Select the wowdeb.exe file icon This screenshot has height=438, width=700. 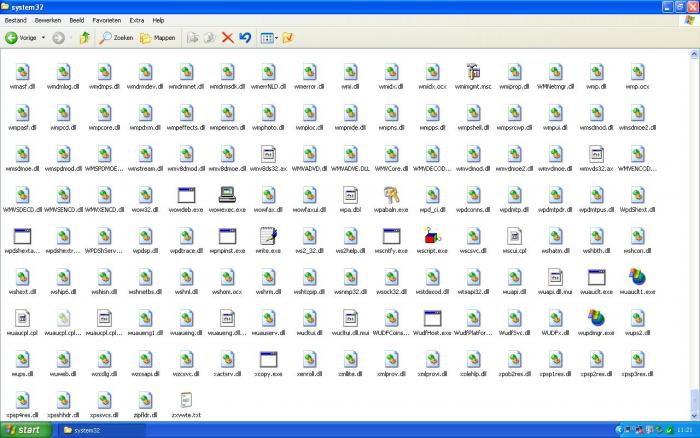tap(186, 195)
